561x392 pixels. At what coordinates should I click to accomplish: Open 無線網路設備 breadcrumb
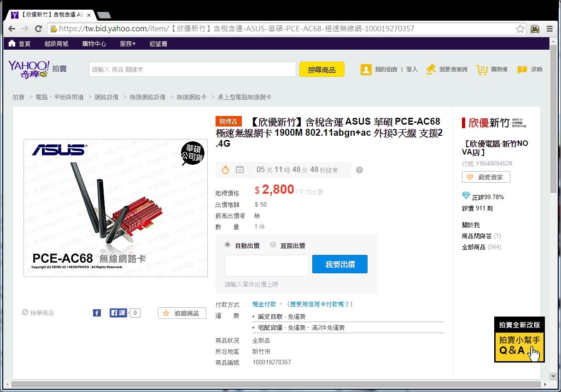click(147, 97)
